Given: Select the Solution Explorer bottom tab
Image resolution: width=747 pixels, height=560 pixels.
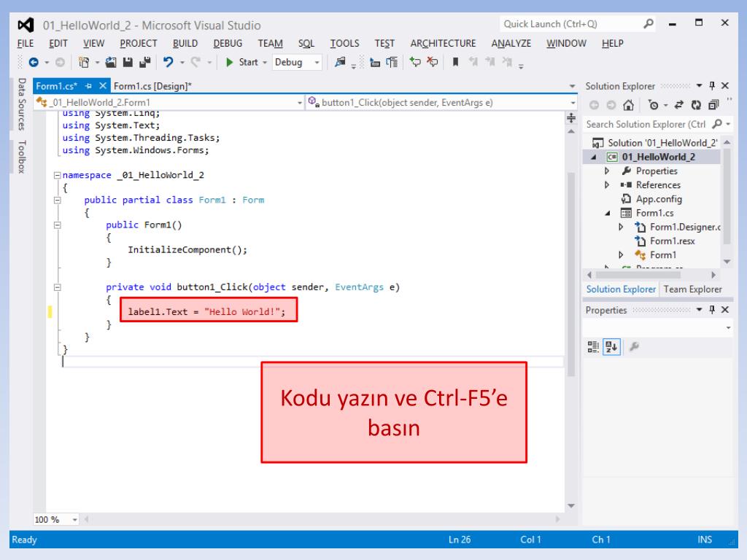Looking at the screenshot, I should tap(621, 289).
